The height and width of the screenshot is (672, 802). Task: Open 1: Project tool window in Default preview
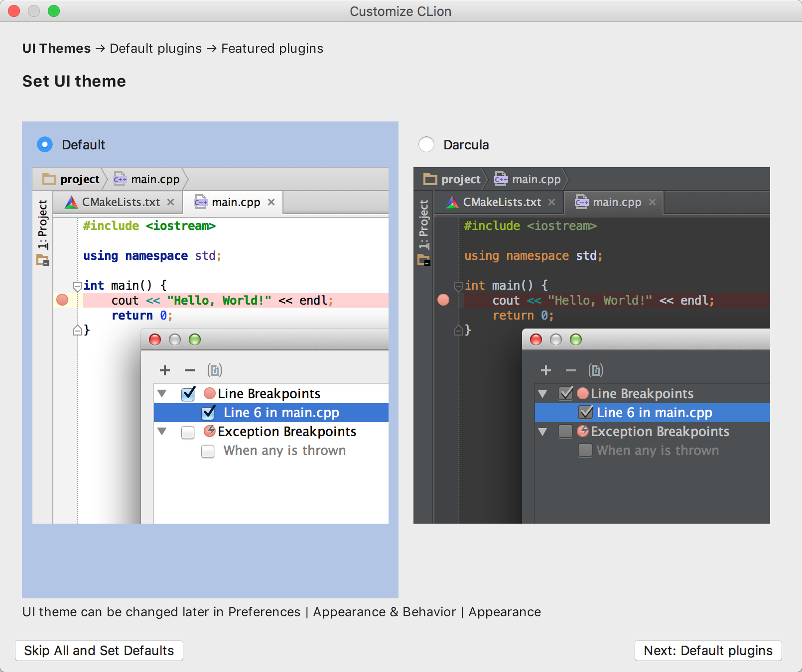43,224
